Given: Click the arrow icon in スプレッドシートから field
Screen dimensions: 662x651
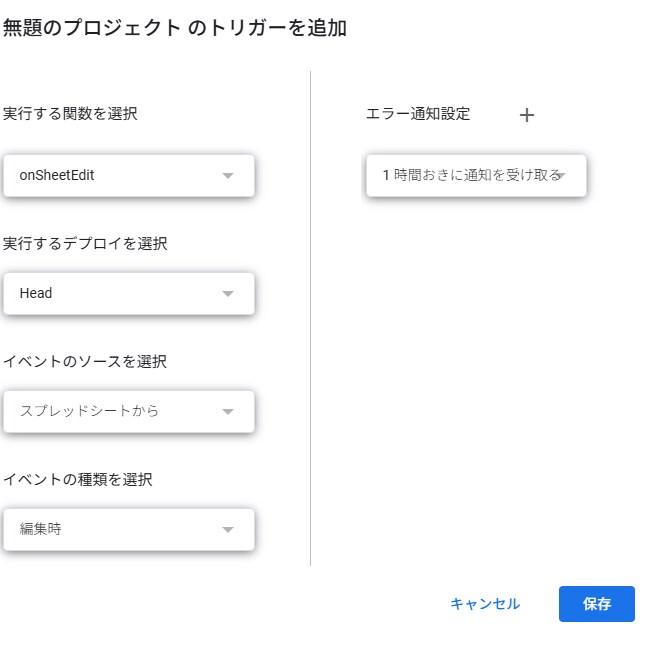Looking at the screenshot, I should [x=228, y=412].
